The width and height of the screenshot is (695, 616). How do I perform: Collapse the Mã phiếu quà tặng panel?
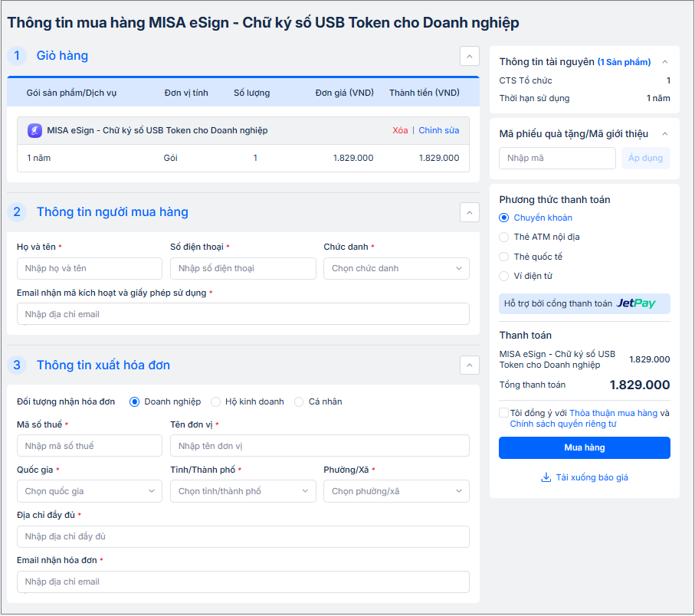[664, 134]
